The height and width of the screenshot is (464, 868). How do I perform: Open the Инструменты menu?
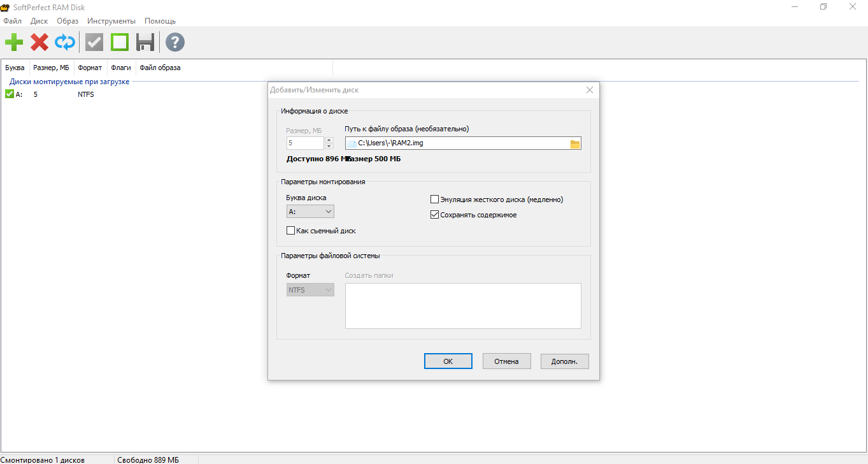click(111, 21)
